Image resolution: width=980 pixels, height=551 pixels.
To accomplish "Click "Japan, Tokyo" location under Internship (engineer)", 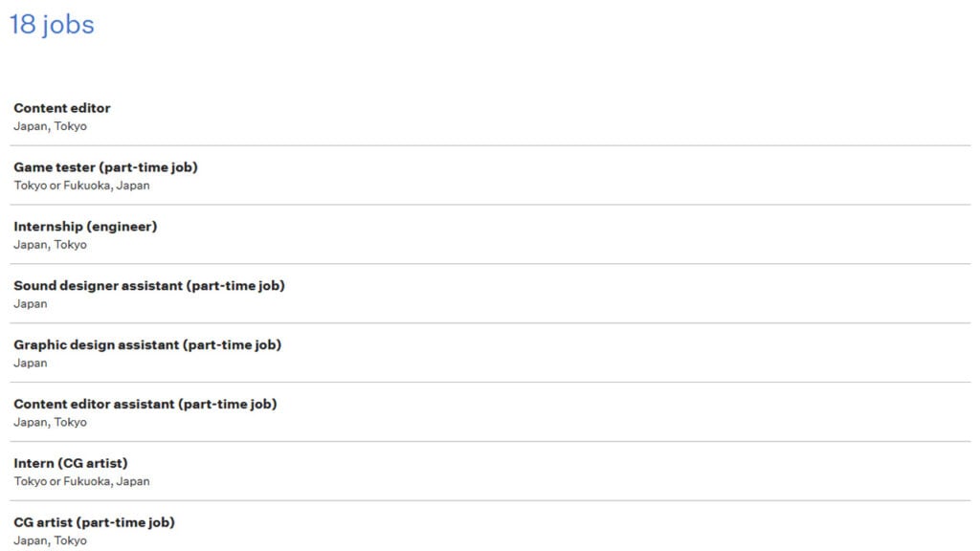I will click(x=50, y=245).
